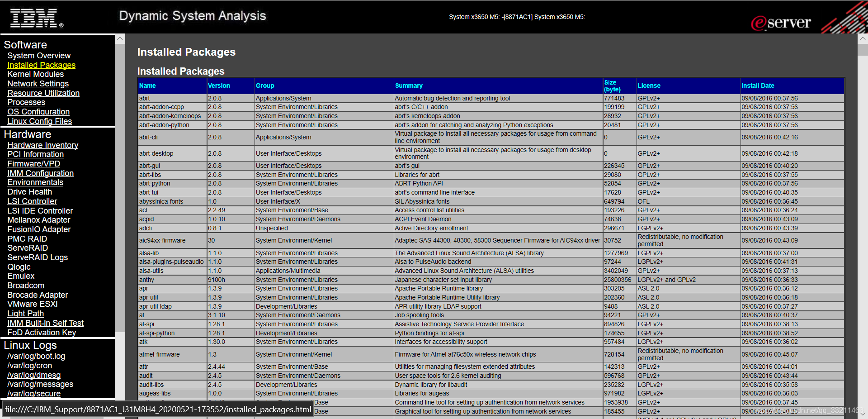Open the /var/log/boot.log file
This screenshot has height=419, width=868.
point(36,356)
